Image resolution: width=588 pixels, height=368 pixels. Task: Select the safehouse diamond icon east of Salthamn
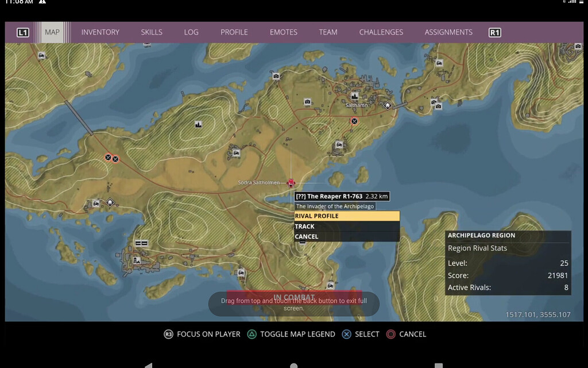tap(388, 106)
